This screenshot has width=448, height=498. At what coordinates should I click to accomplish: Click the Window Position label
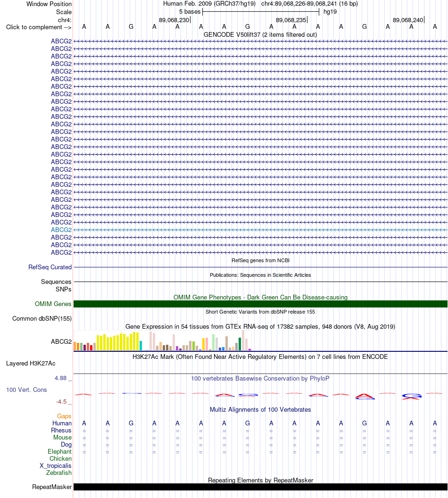click(x=49, y=4)
